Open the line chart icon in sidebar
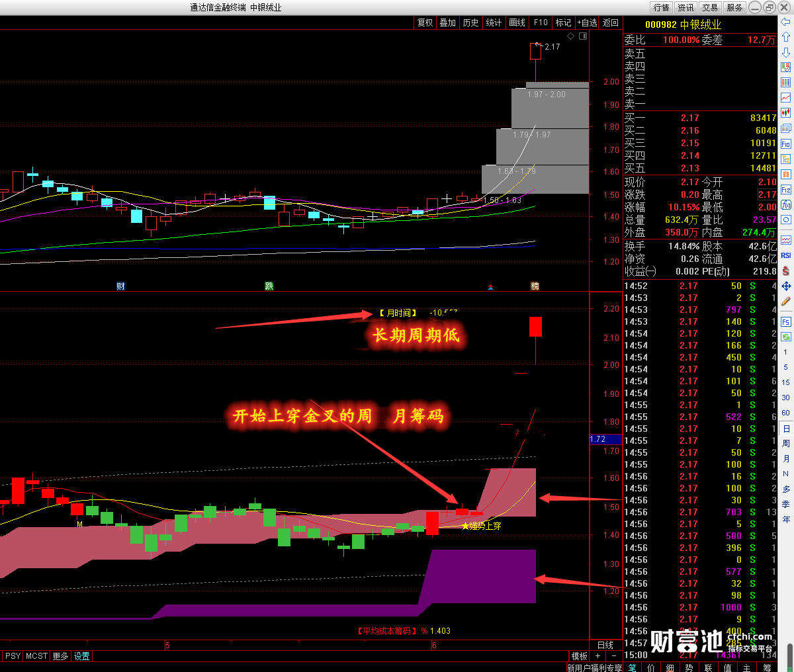 (786, 98)
